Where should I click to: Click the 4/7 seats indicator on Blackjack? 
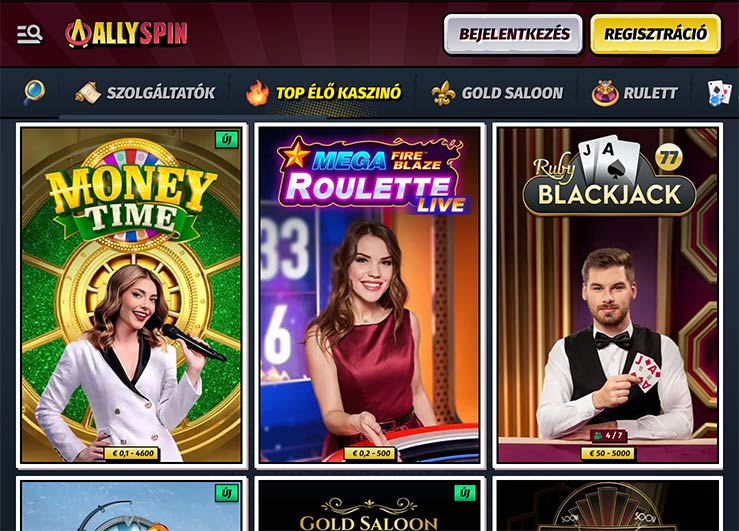(x=608, y=435)
